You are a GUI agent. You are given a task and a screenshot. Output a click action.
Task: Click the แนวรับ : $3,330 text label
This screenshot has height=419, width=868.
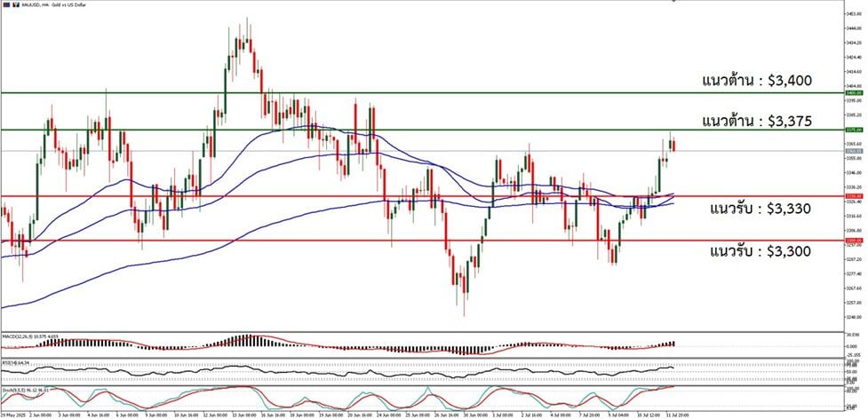coord(760,209)
